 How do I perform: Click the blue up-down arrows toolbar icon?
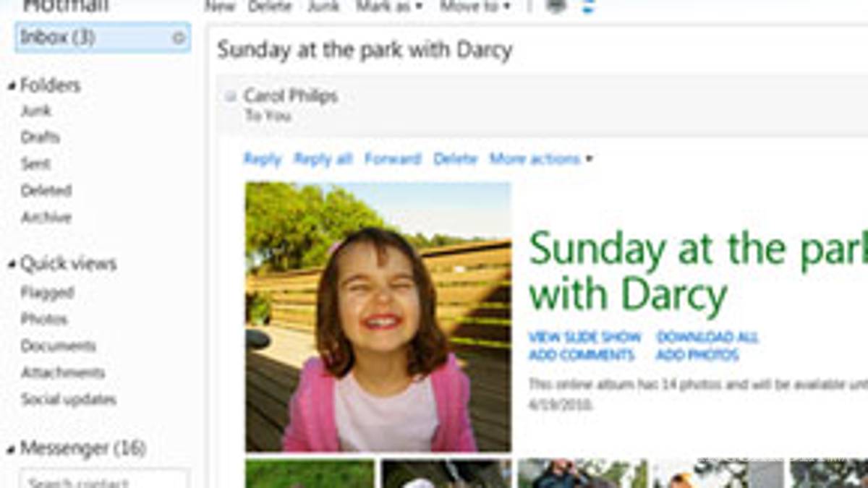click(x=587, y=7)
